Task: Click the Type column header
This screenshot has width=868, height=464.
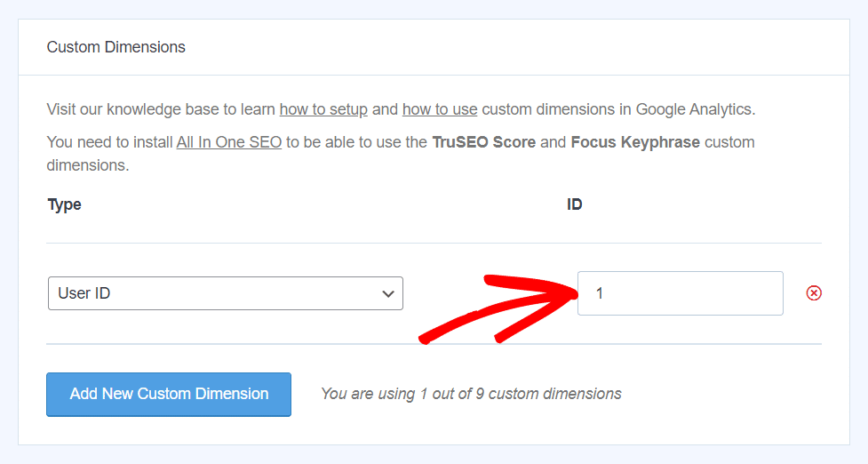Action: (64, 204)
